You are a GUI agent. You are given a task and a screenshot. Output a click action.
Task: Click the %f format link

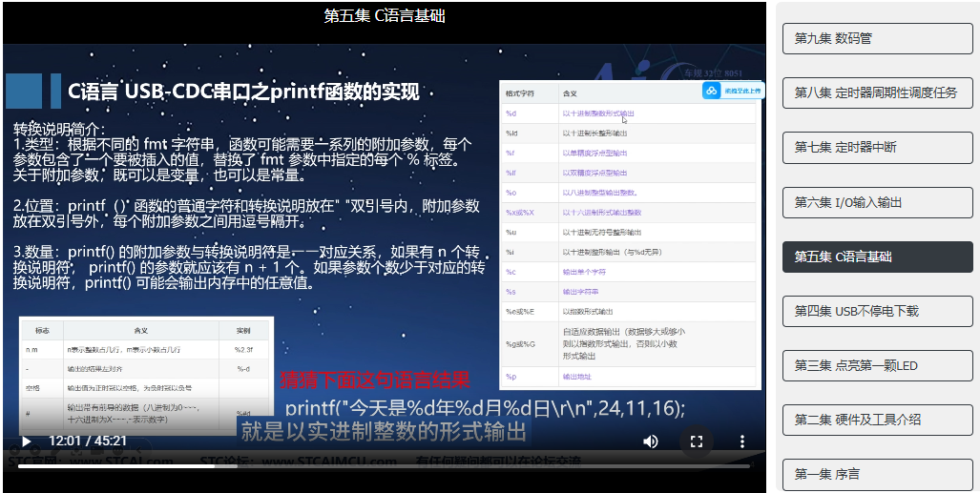[x=510, y=154]
